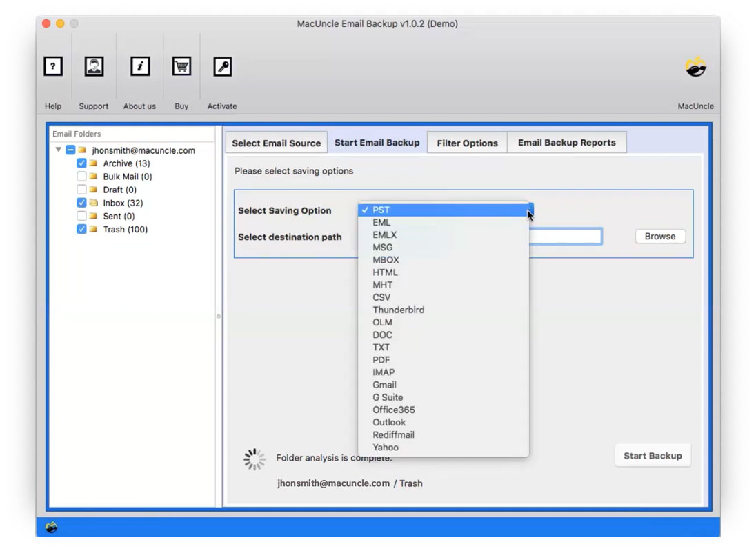Click the MacUncle logo in the top right
756x551 pixels.
point(695,66)
